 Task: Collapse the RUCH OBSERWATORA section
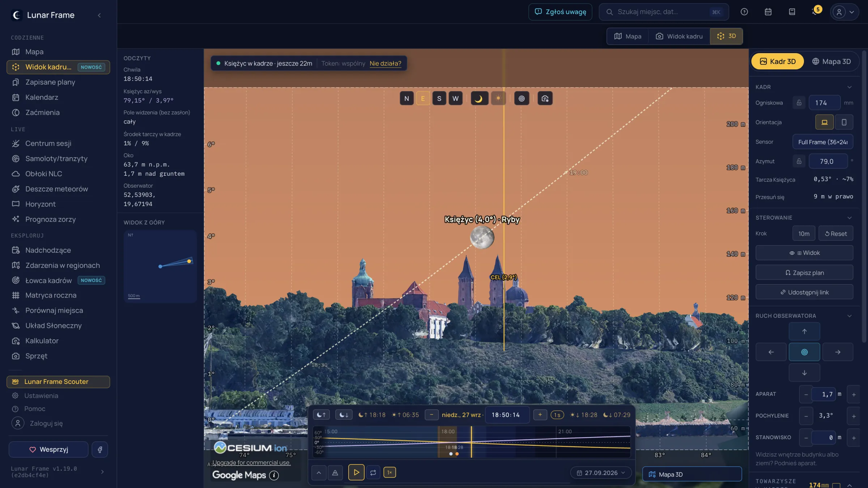pyautogui.click(x=849, y=316)
